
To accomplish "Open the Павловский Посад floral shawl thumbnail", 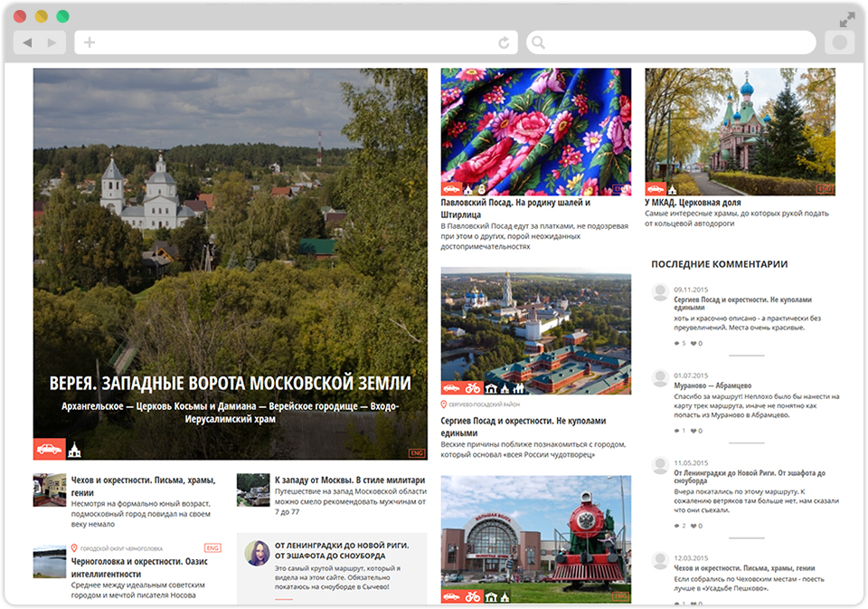I will 536,131.
